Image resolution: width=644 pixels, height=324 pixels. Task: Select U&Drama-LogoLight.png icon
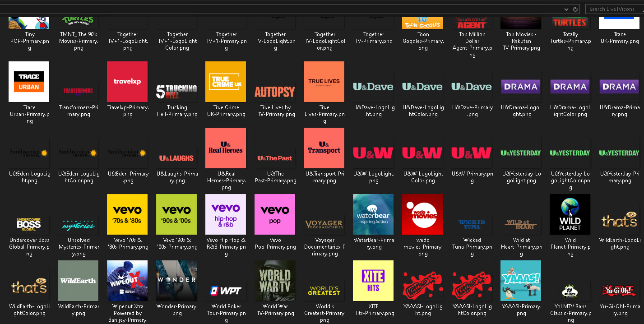(x=521, y=87)
